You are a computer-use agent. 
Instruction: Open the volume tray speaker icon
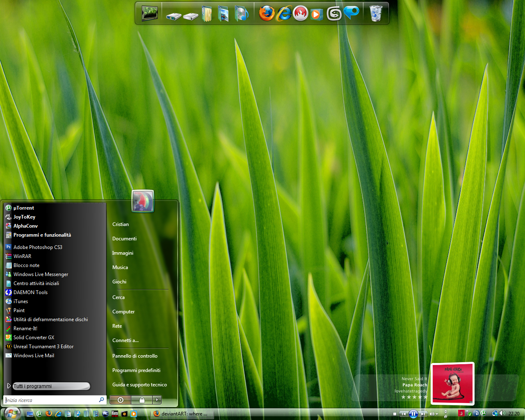pos(502,413)
